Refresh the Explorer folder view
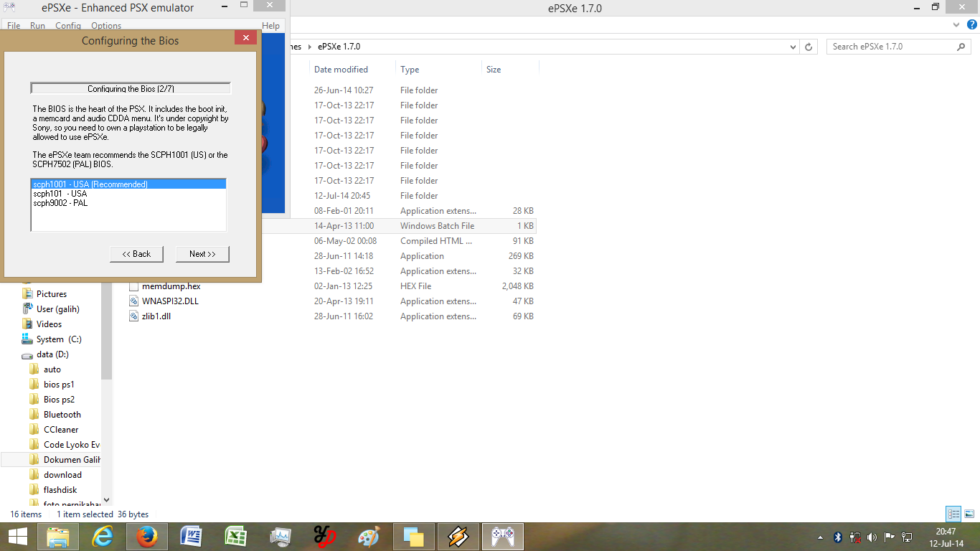The height and width of the screenshot is (551, 980). click(809, 47)
